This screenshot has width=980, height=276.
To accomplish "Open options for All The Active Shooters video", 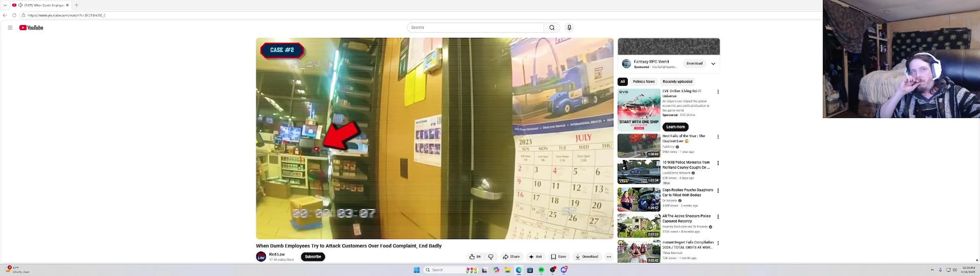I will pos(718,217).
